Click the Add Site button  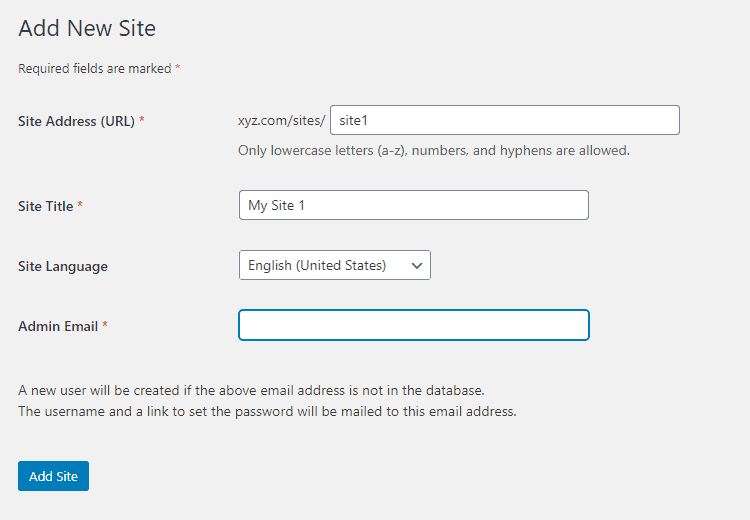(53, 476)
